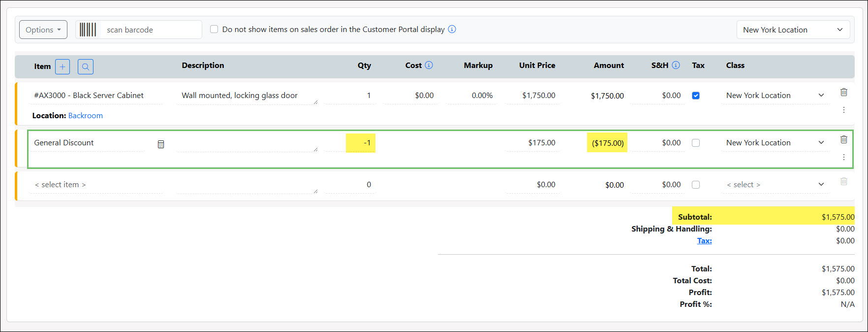Open Class select on empty row
This screenshot has width=868, height=332.
click(775, 185)
